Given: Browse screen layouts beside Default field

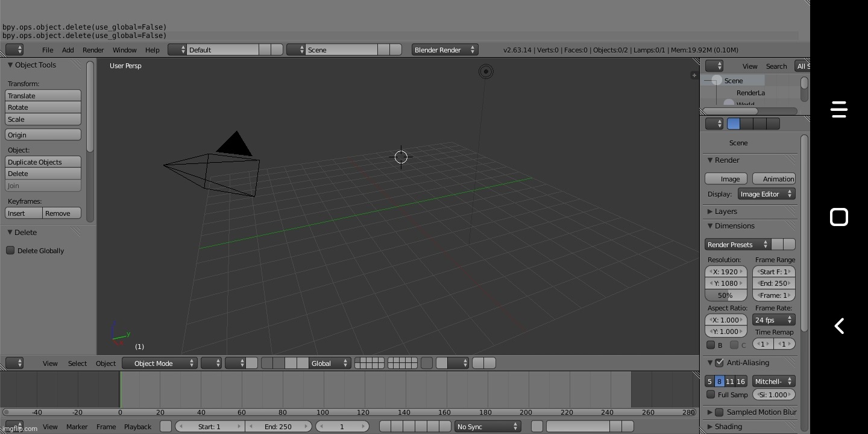Looking at the screenshot, I should [x=177, y=49].
